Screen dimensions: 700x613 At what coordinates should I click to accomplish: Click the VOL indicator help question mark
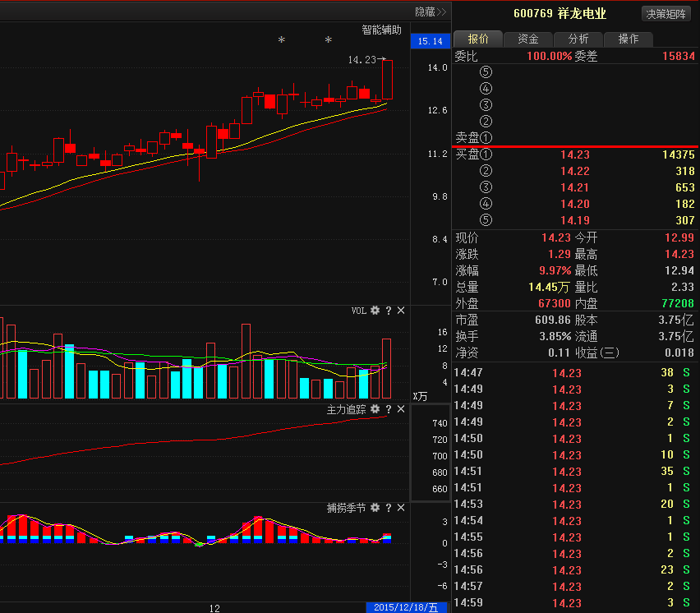(x=389, y=311)
